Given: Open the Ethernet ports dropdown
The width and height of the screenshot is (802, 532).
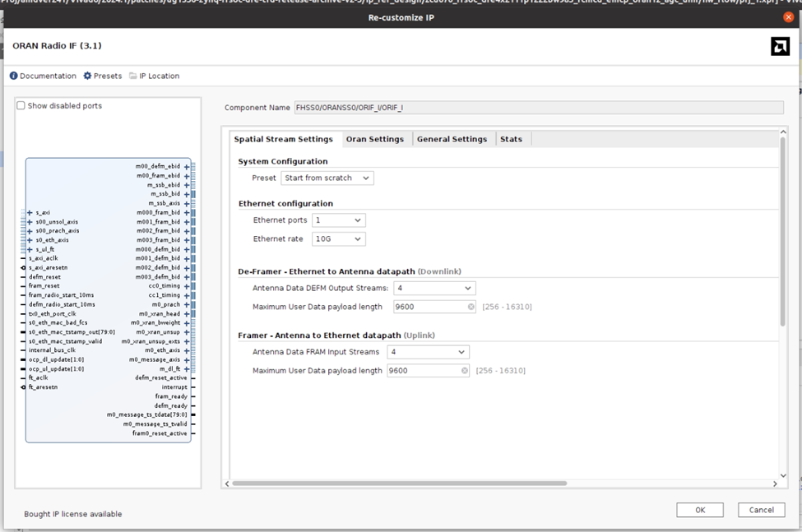Looking at the screenshot, I should 339,220.
